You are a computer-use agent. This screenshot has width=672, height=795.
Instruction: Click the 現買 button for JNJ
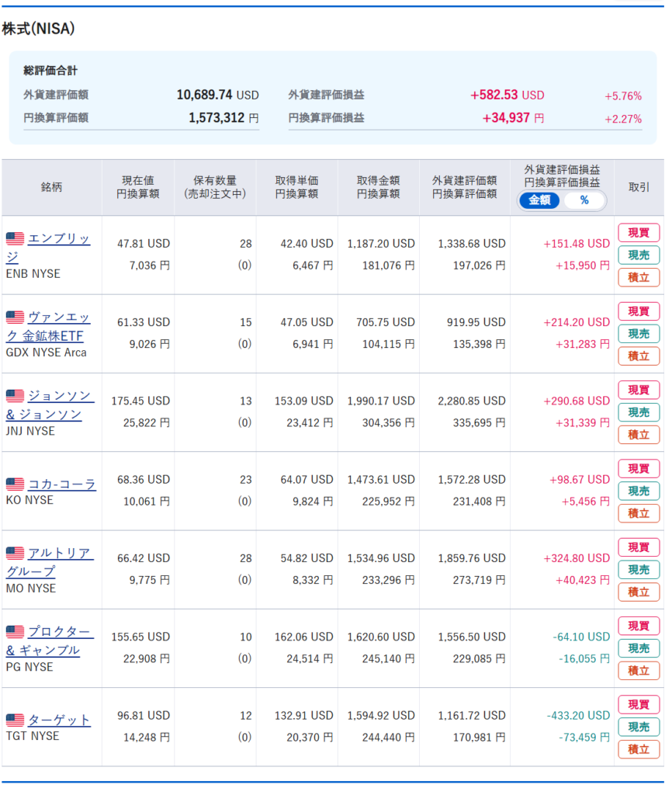click(x=639, y=390)
